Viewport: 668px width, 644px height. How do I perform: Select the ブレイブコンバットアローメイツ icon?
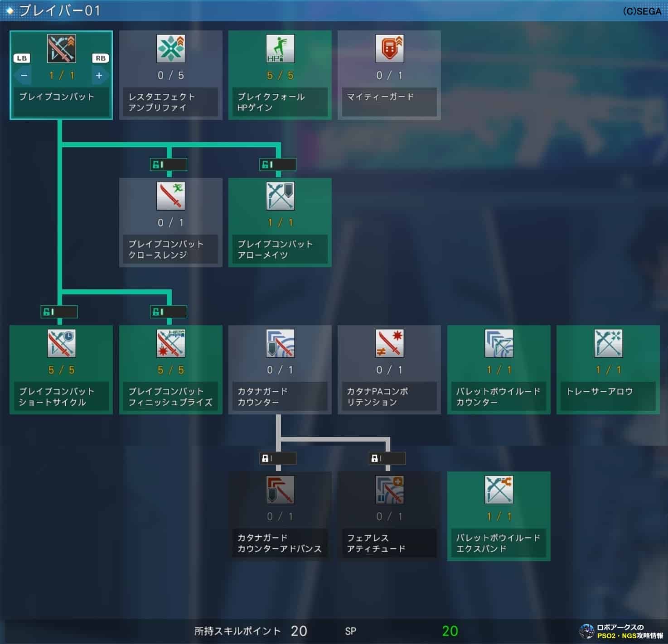(280, 196)
